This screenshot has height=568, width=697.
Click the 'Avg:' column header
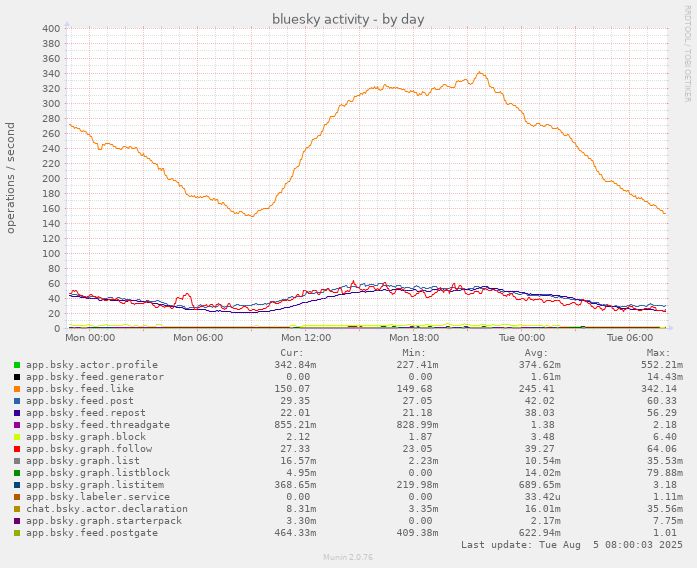(537, 353)
